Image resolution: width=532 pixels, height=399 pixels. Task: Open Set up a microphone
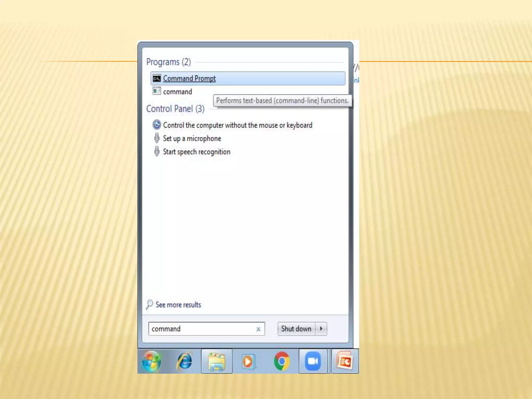192,138
